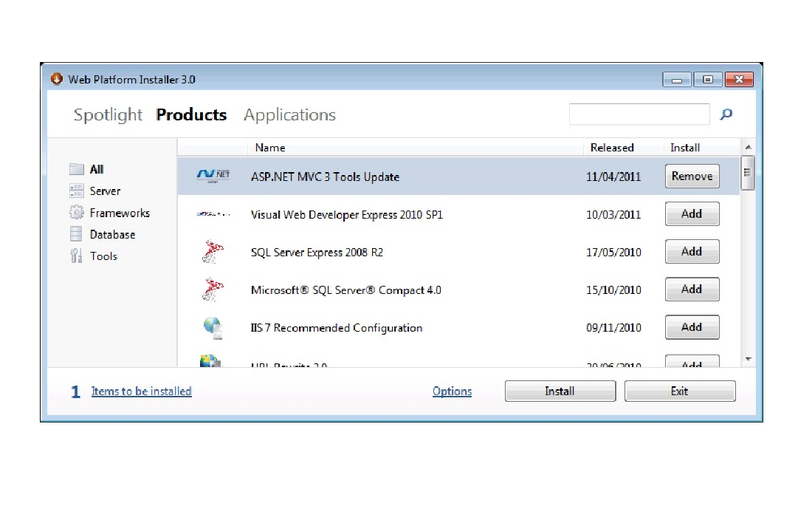The image size is (812, 517).
Task: Select the All folder icon in sidebar
Action: (x=77, y=169)
